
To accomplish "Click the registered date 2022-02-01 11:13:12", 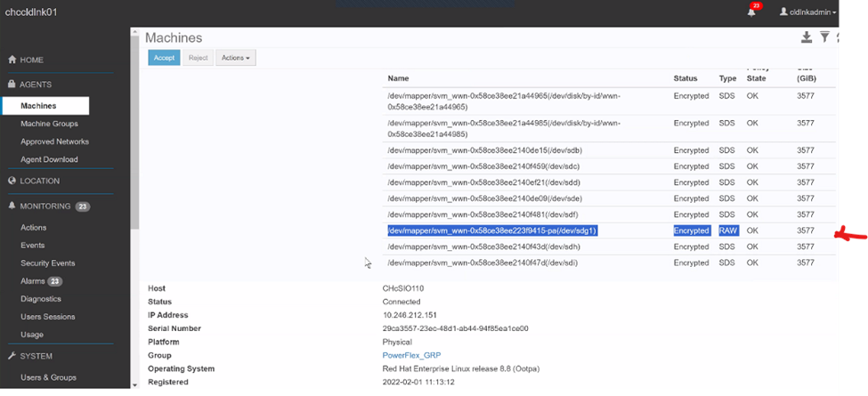I will [418, 382].
